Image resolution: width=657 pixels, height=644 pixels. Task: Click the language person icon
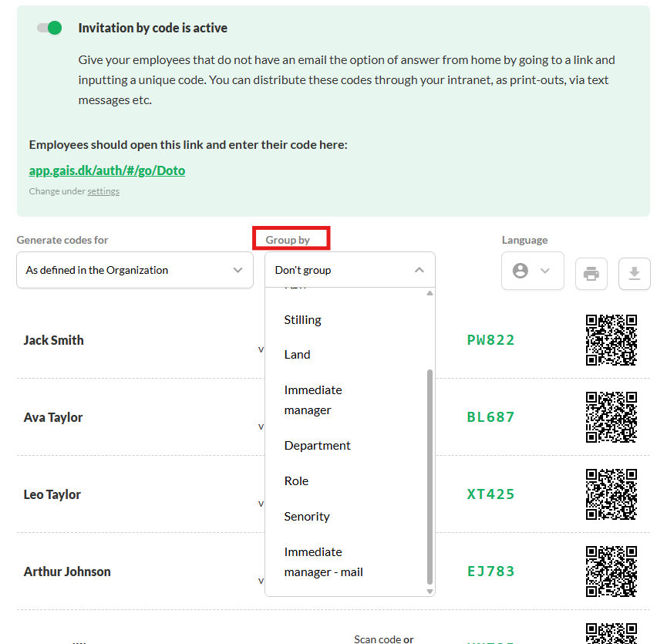pos(521,271)
